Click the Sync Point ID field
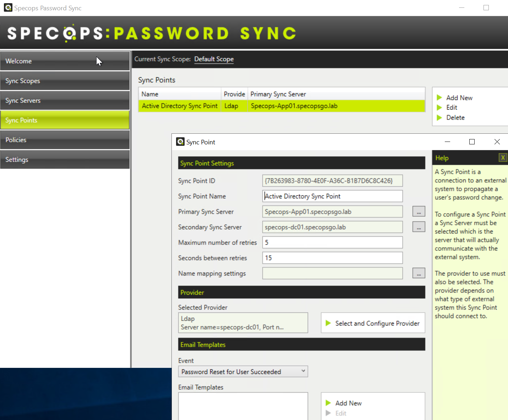The height and width of the screenshot is (420, 508). (x=332, y=181)
